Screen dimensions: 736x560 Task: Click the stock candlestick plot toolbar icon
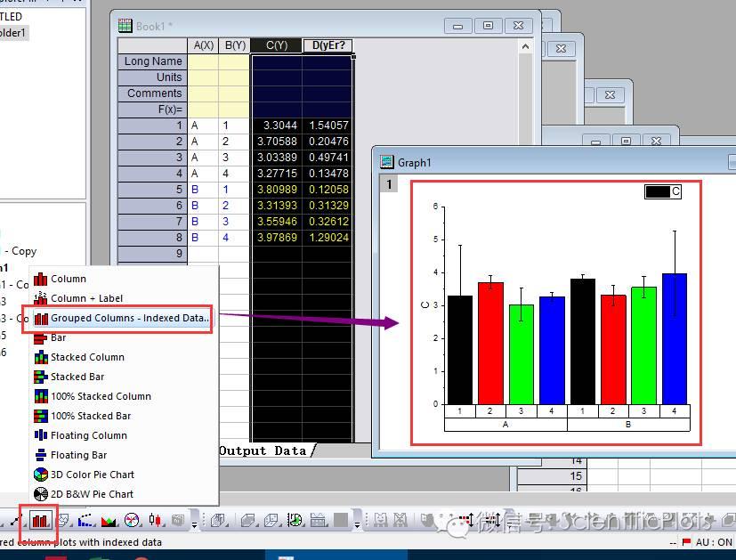pyautogui.click(x=157, y=521)
